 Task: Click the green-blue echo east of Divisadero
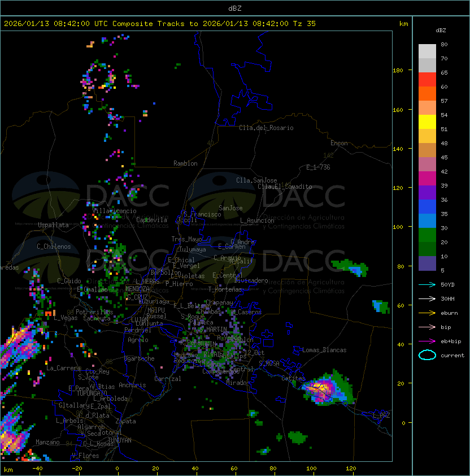tap(351, 267)
